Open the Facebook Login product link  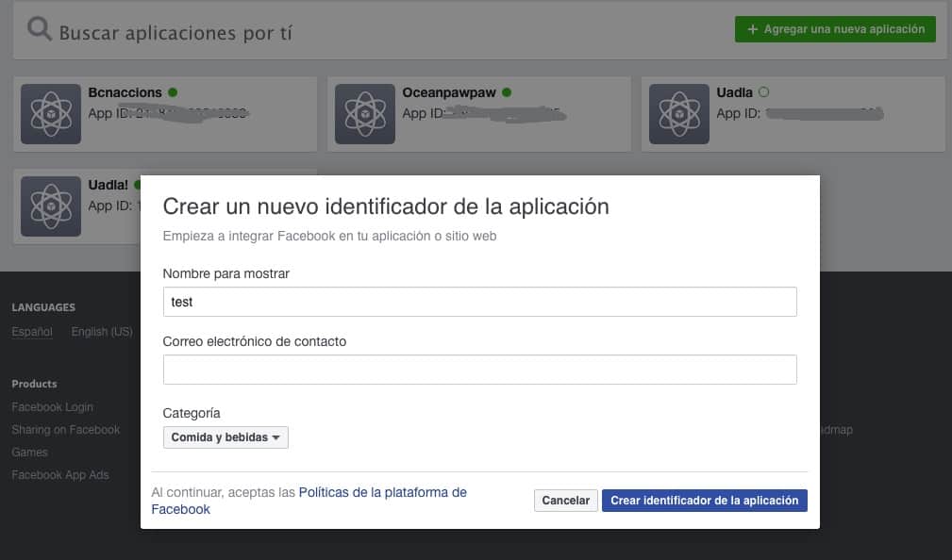[52, 407]
